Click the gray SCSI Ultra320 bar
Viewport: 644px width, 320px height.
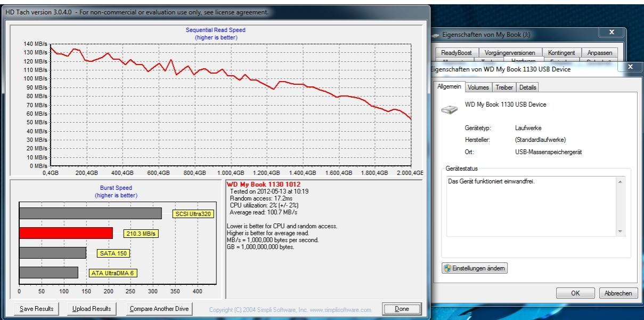(91, 213)
